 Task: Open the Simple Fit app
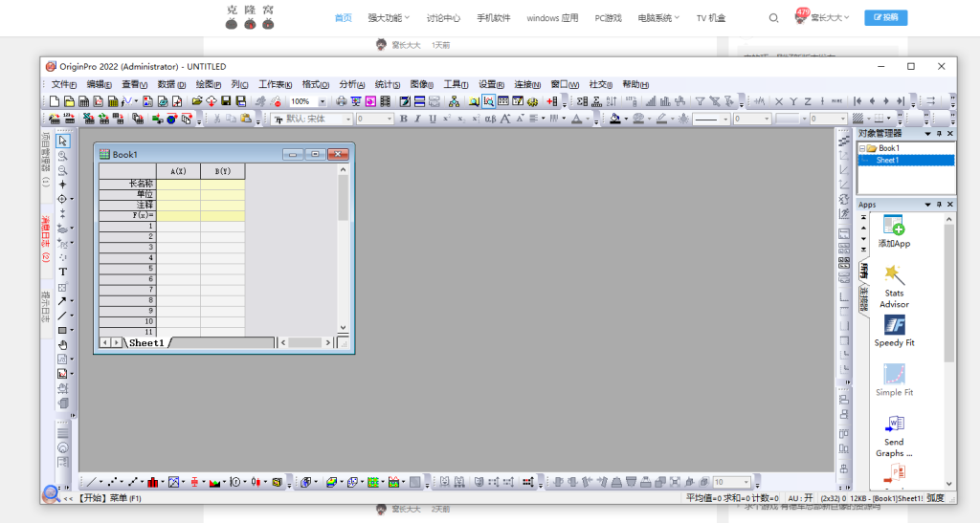[x=894, y=381]
